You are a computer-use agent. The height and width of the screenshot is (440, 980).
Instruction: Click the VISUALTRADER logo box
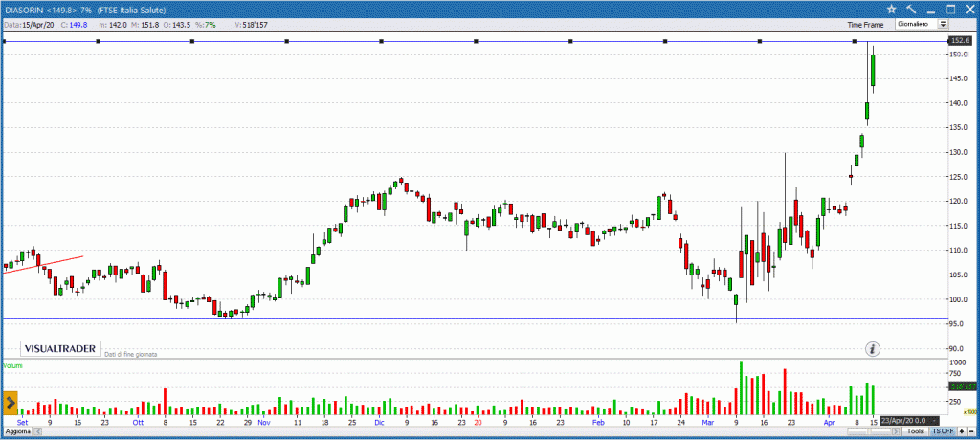tap(60, 349)
